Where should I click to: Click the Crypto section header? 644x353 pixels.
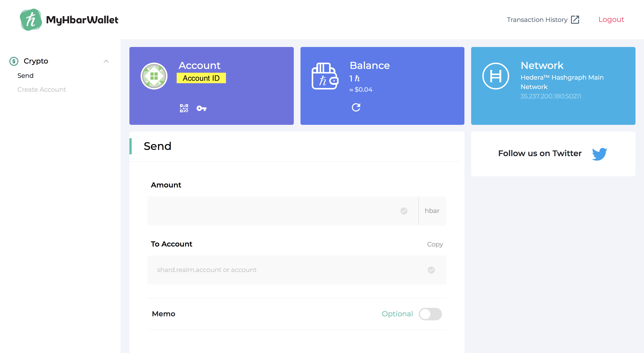36,61
